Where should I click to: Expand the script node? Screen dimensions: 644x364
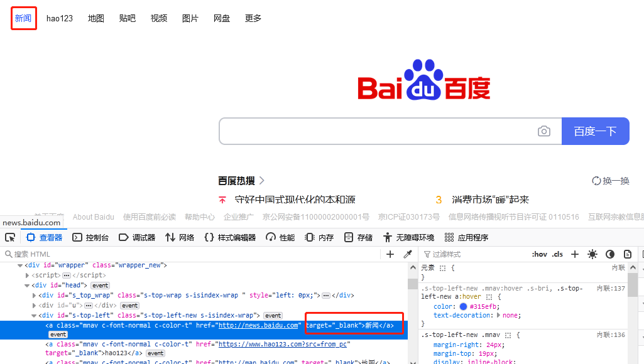point(27,276)
